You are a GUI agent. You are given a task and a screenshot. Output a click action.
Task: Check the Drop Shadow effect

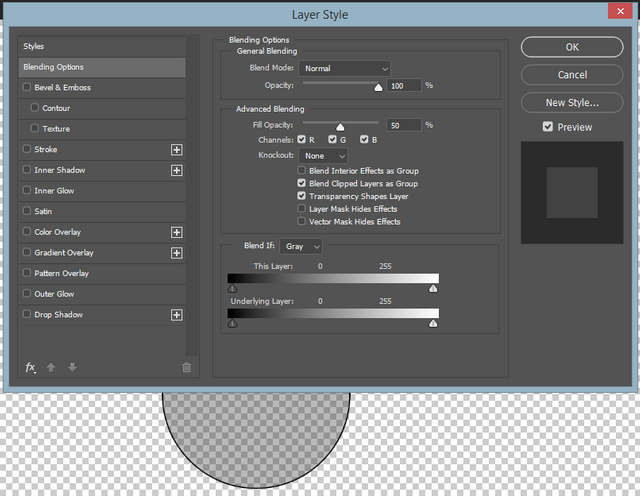click(x=27, y=314)
